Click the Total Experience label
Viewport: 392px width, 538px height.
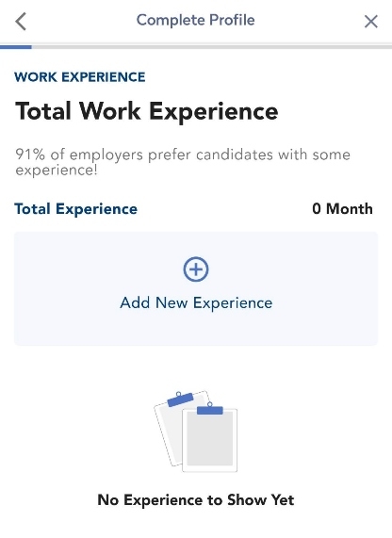click(76, 209)
